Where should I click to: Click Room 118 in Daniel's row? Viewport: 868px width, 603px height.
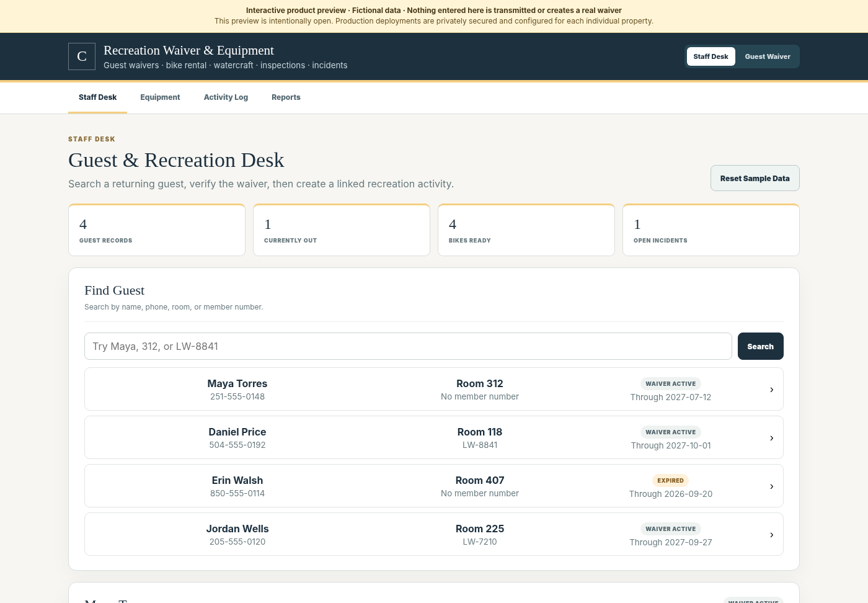(480, 432)
